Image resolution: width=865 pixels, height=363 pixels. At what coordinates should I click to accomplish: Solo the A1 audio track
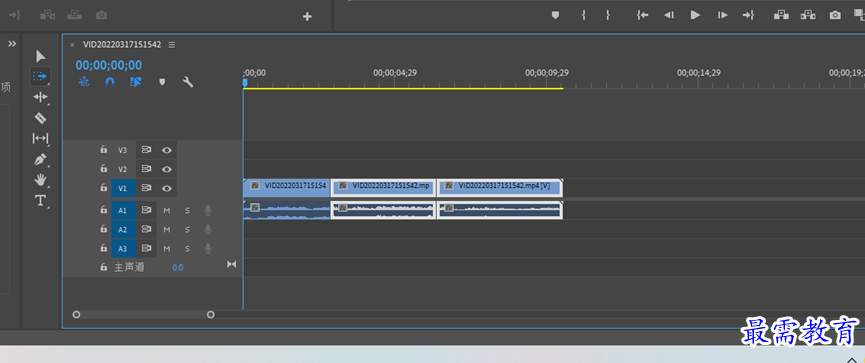tap(187, 210)
